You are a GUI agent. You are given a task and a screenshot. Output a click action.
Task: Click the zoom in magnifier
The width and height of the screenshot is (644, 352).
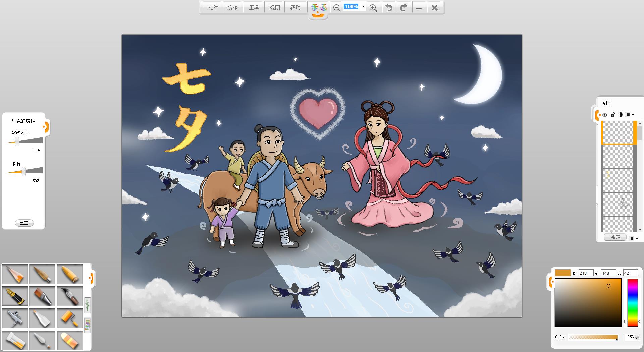pyautogui.click(x=373, y=8)
